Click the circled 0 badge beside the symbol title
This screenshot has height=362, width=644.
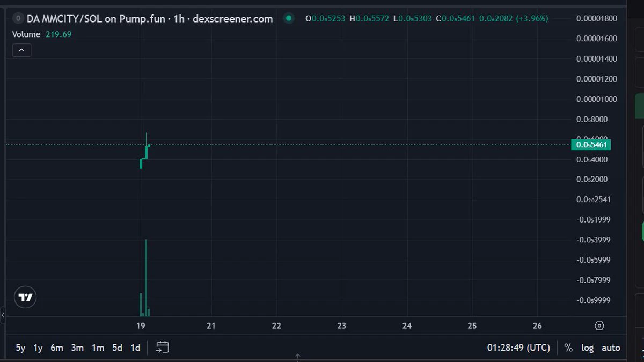click(x=18, y=19)
